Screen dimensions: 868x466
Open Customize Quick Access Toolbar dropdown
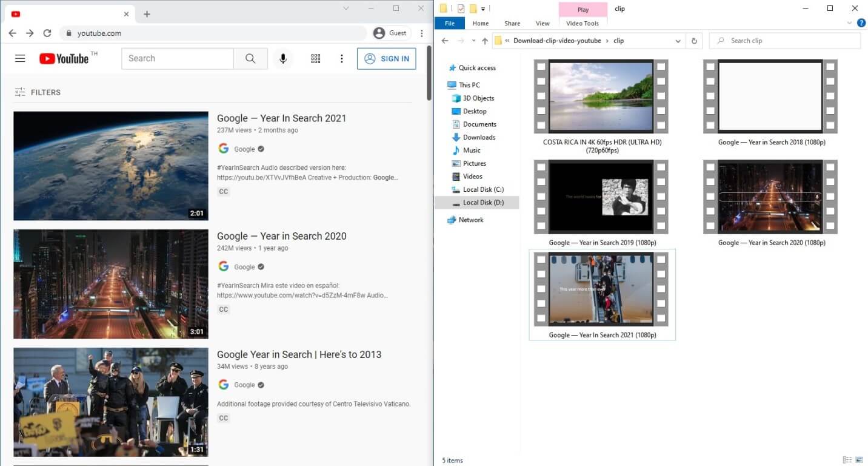(483, 9)
